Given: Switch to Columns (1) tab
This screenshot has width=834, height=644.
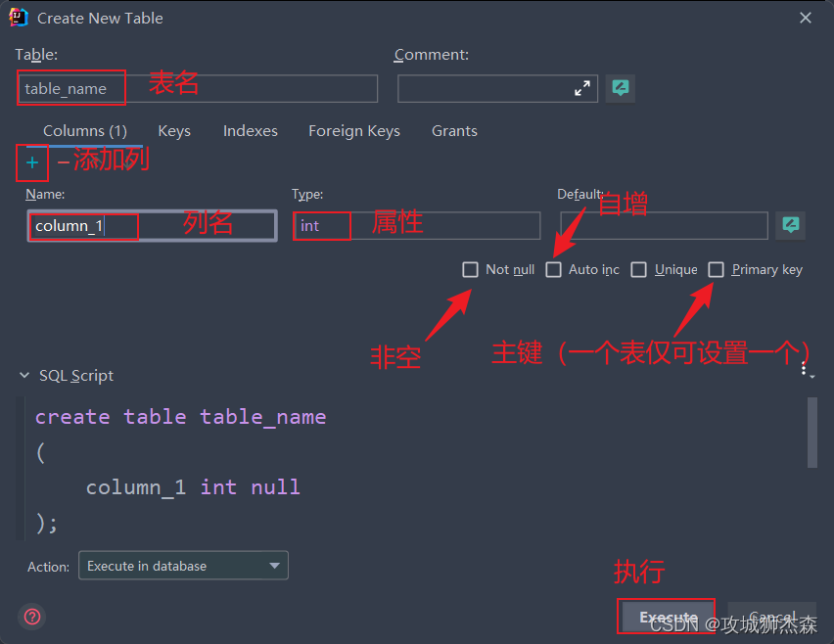Looking at the screenshot, I should (x=85, y=131).
